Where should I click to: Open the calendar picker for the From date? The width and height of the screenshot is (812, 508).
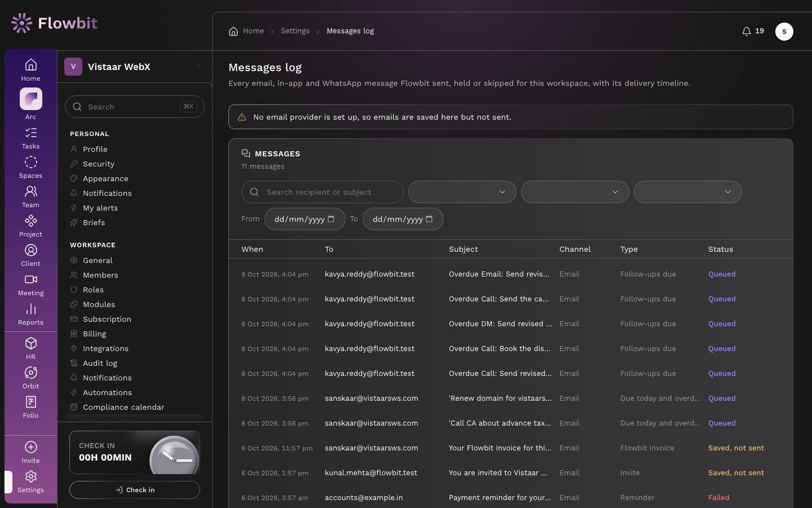pyautogui.click(x=331, y=219)
